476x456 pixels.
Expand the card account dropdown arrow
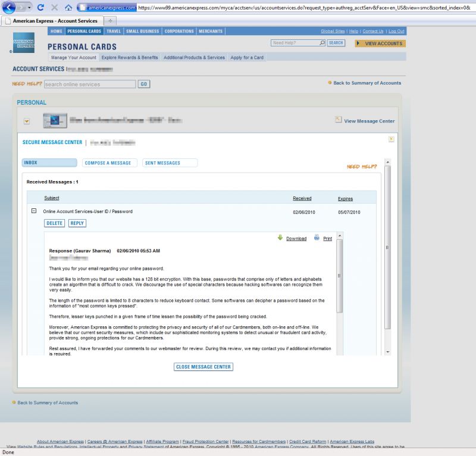(27, 121)
